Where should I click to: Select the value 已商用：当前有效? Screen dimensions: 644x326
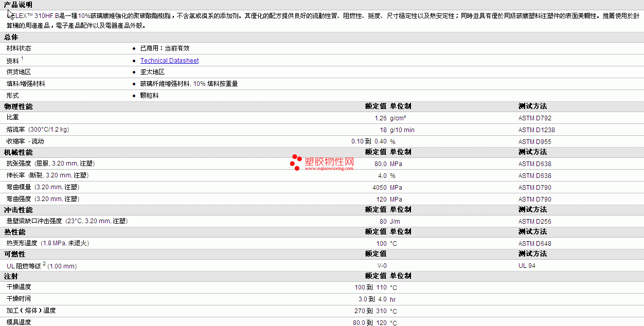point(165,48)
